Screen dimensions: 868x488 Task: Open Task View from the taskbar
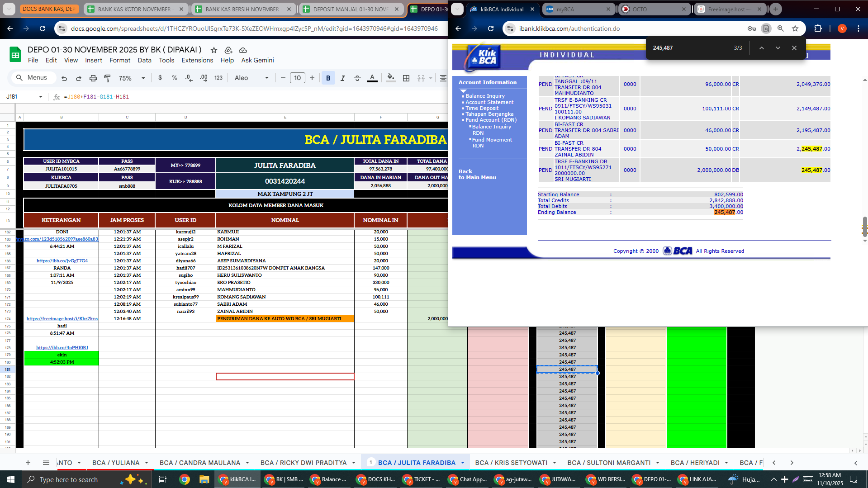[x=163, y=479]
